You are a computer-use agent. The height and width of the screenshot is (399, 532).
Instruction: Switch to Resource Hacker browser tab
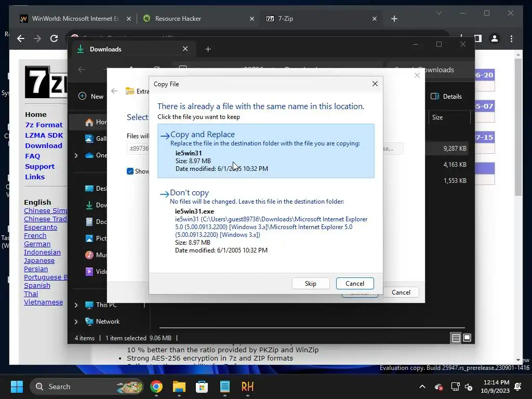click(198, 19)
